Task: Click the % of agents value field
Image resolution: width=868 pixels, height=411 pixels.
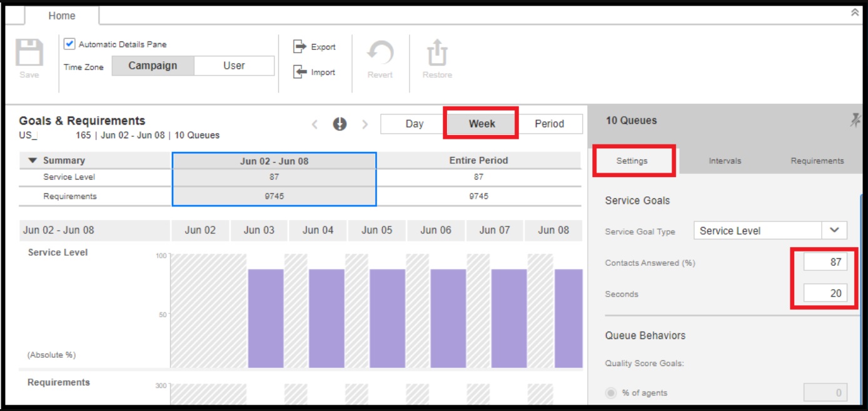Action: (x=825, y=393)
